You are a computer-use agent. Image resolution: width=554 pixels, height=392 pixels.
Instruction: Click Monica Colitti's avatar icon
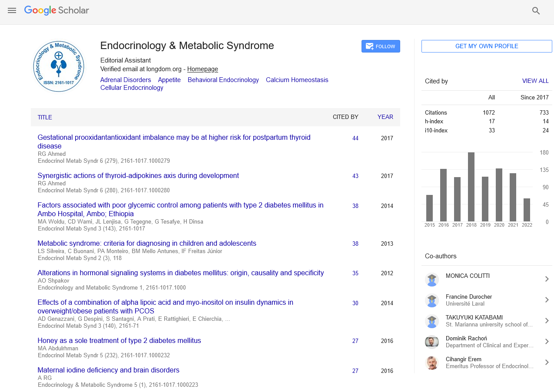tap(431, 280)
